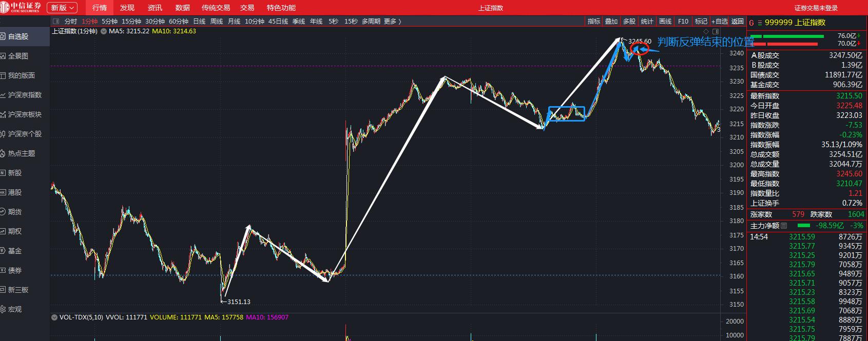Select 1分钟 chart period
The height and width of the screenshot is (341, 868).
point(90,21)
